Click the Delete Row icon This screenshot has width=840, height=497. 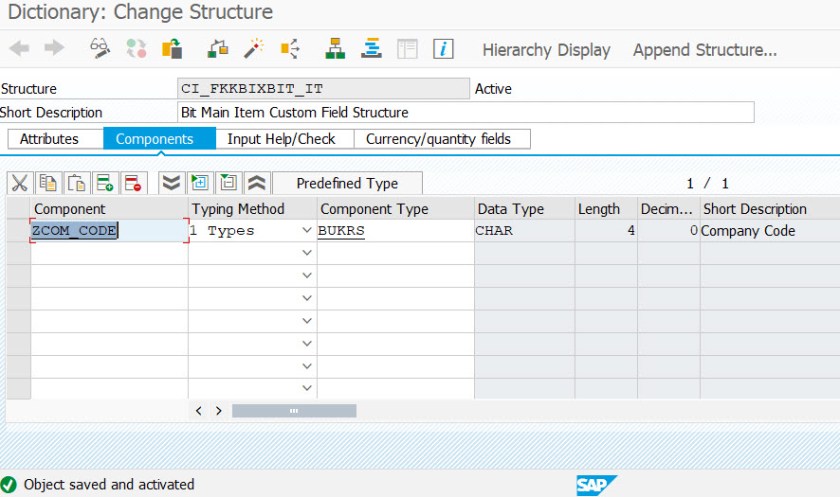coord(133,183)
